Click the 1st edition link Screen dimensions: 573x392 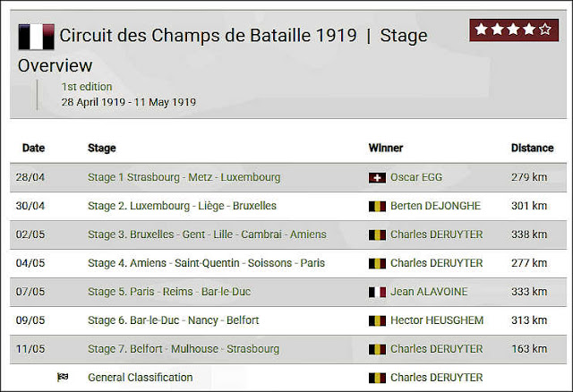87,87
